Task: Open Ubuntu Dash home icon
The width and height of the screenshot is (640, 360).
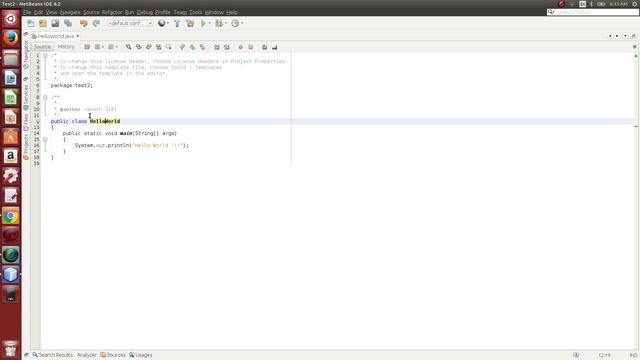Action: click(11, 19)
